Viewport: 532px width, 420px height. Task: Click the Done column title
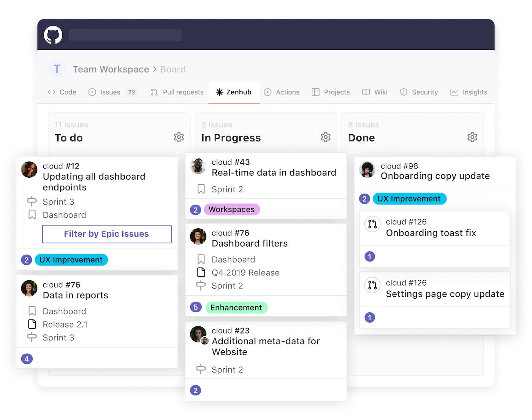361,138
